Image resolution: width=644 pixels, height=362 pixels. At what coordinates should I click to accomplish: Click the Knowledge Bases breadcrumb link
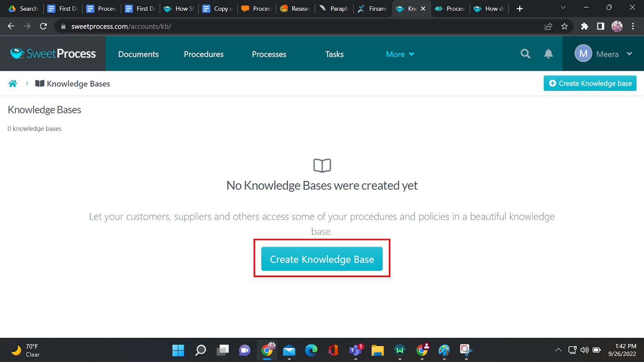click(78, 84)
